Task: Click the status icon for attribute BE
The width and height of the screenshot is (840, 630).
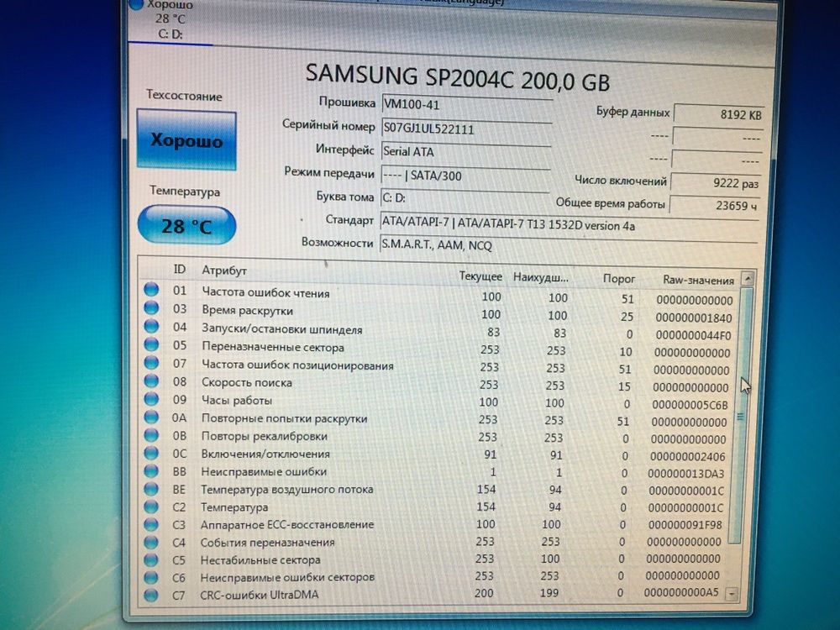Action: [151, 488]
